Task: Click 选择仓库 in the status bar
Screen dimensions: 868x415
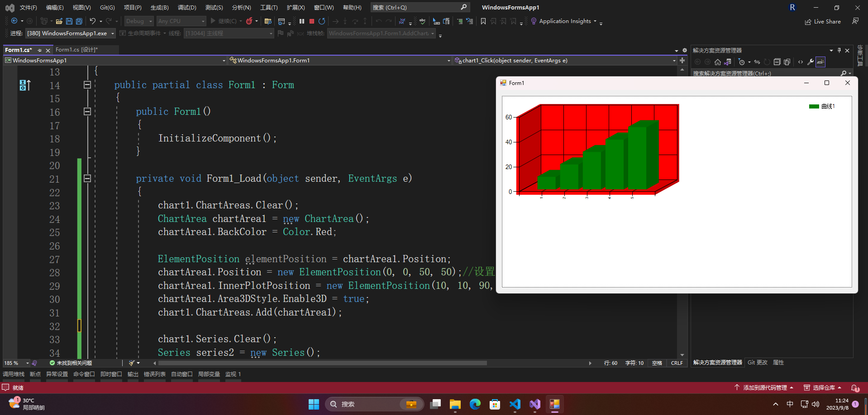Action: point(823,388)
